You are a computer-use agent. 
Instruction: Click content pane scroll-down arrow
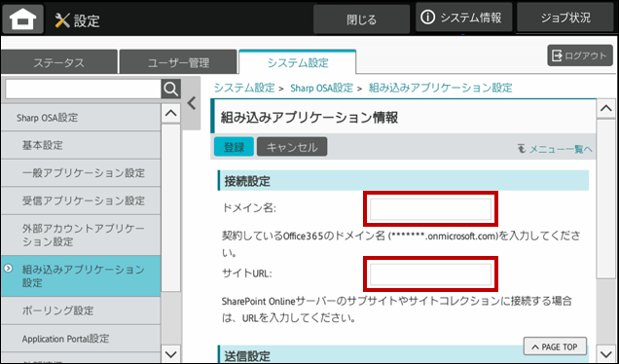606,354
